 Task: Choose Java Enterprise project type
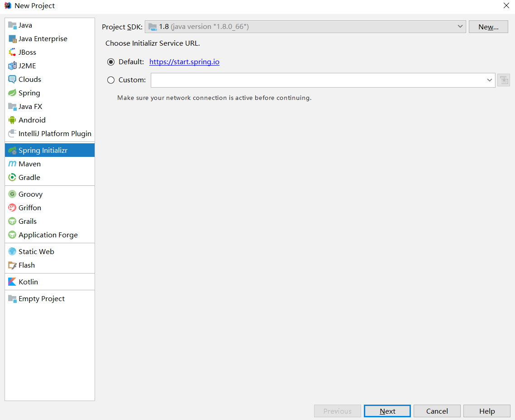click(43, 38)
